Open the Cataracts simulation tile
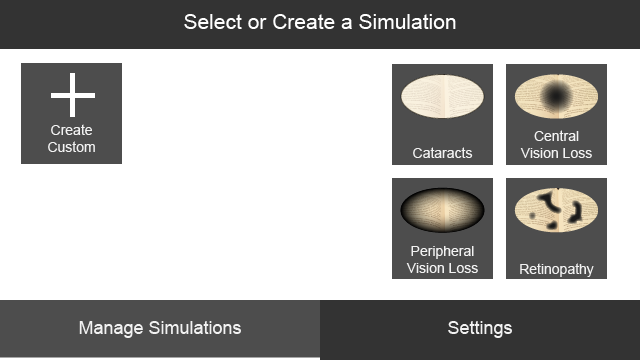Image resolution: width=640 pixels, height=360 pixels. [442, 114]
